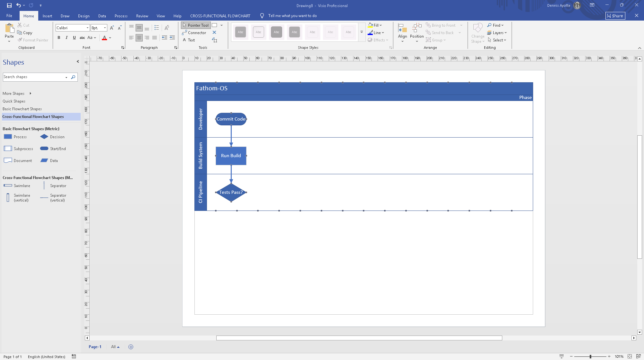
Task: Click the Copy icon
Action: [x=20, y=32]
